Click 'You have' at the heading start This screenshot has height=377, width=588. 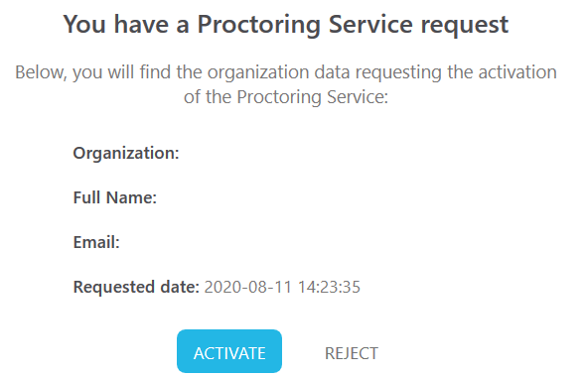pyautogui.click(x=116, y=25)
